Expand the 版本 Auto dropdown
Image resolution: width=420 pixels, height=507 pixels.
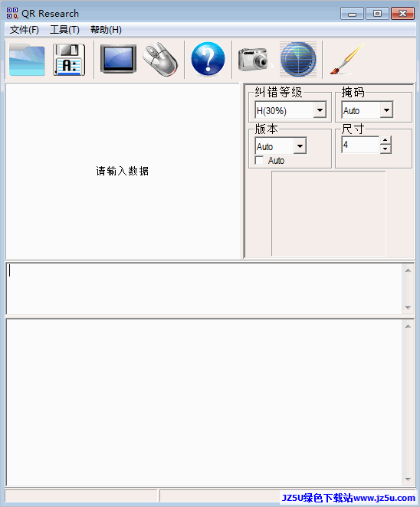pyautogui.click(x=300, y=146)
